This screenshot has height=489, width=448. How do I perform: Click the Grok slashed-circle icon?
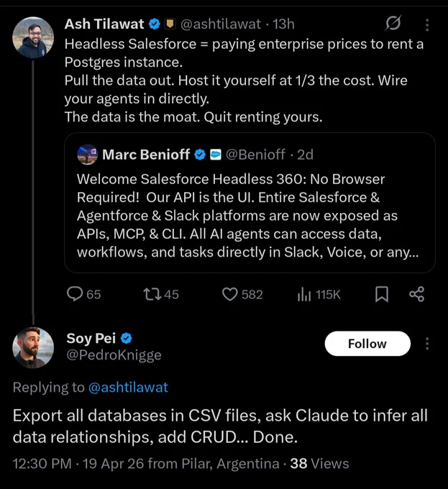pyautogui.click(x=393, y=24)
